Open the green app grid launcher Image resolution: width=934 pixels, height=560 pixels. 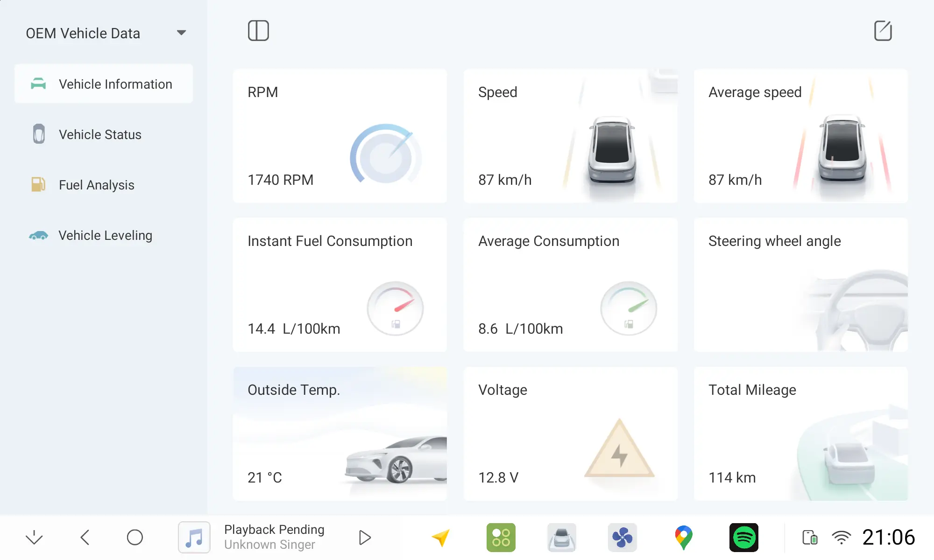tap(501, 537)
